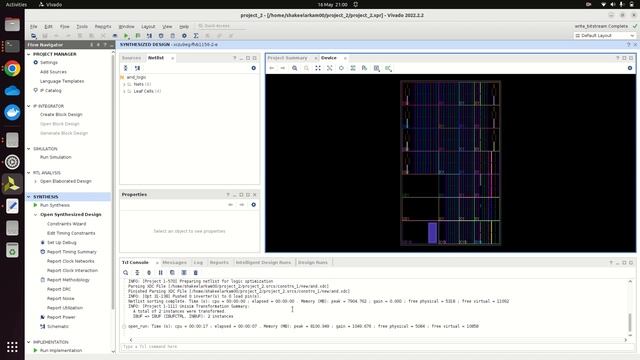Click Run Implementation
This screenshot has height=360, width=640.
[61, 350]
